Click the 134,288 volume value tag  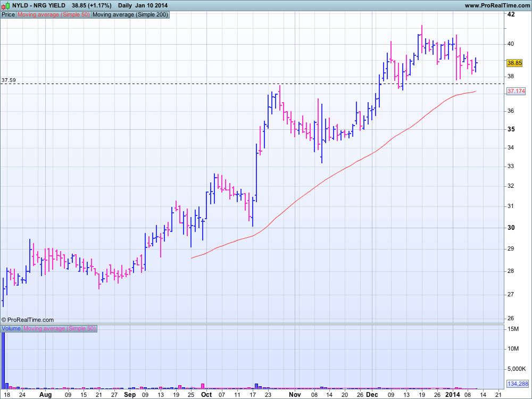[518, 384]
